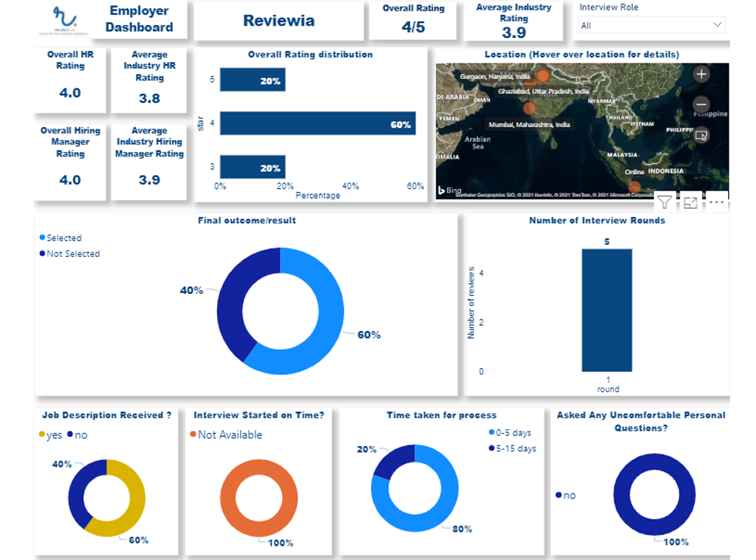Click the 'Not Available' legend marker
The height and width of the screenshot is (560, 756).
tap(194, 435)
